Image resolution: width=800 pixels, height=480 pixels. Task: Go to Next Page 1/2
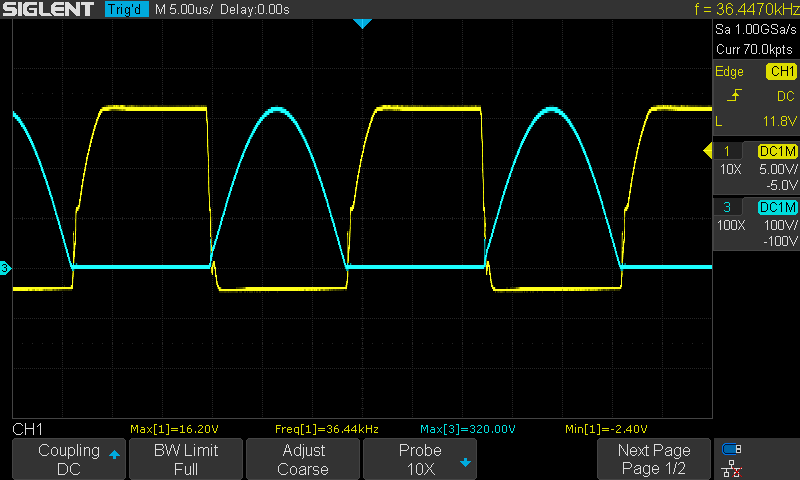tap(654, 459)
